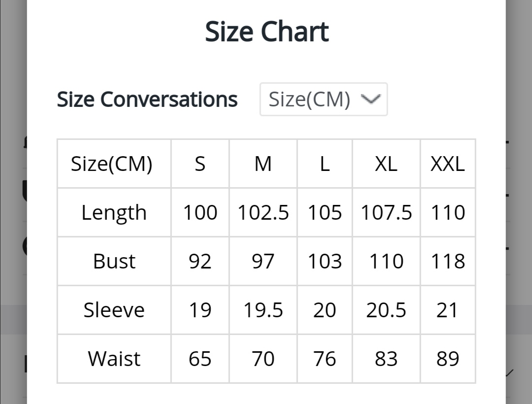Select the XXL column header
The width and height of the screenshot is (532, 404).
click(x=448, y=164)
